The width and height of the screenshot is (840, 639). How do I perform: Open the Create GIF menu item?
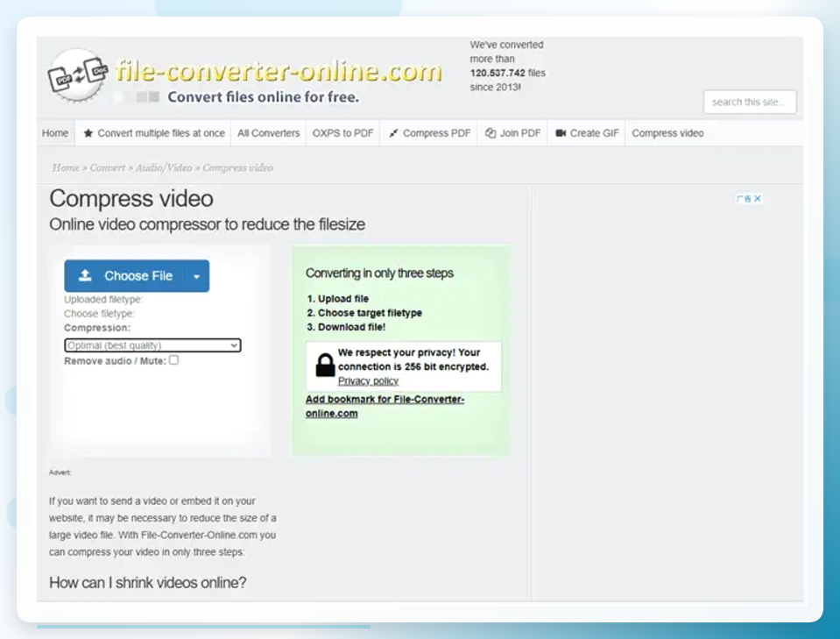tap(587, 133)
